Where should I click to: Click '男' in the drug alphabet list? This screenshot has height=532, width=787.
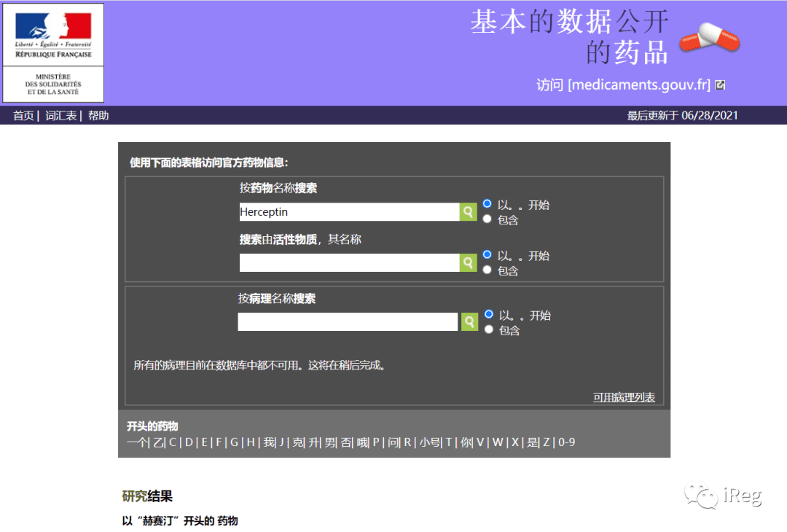[x=330, y=442]
